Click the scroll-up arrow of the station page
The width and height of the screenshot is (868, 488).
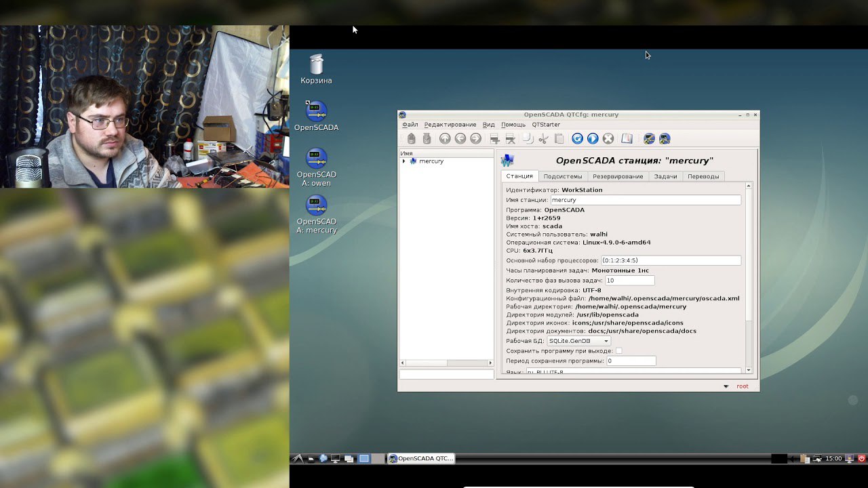(x=749, y=186)
